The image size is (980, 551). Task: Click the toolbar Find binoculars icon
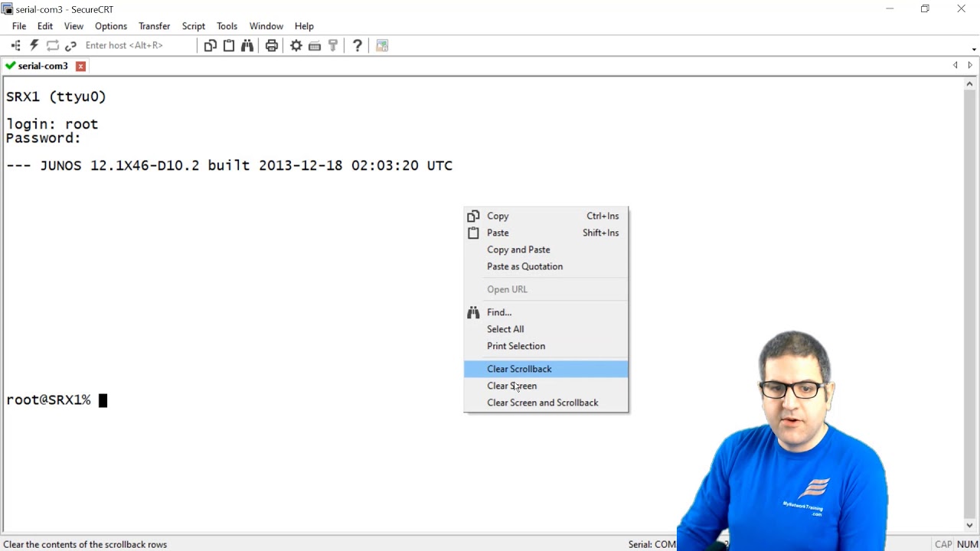tap(247, 46)
